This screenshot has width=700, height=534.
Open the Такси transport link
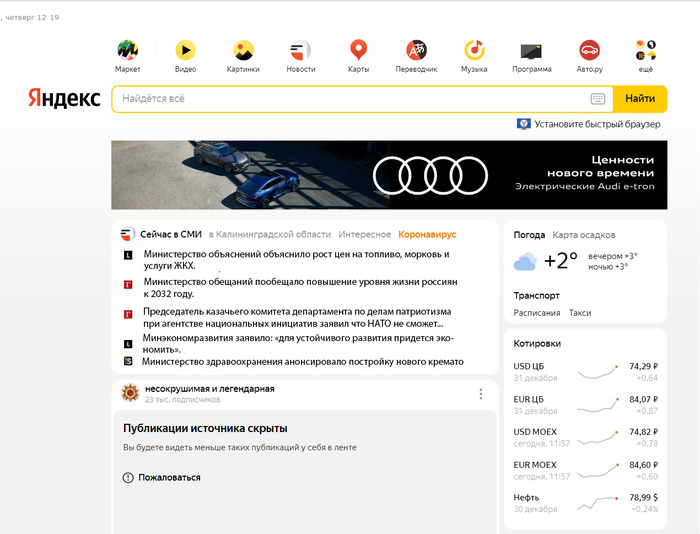coord(580,313)
